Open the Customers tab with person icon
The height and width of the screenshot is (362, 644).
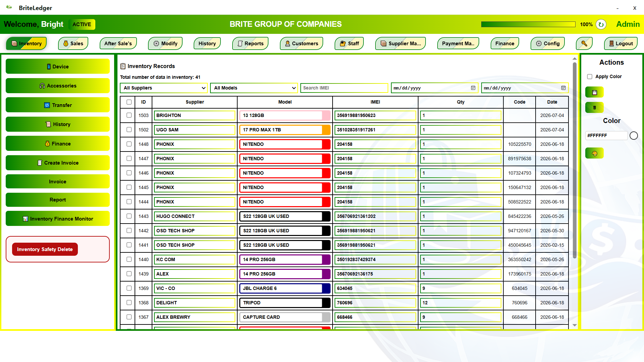tap(301, 44)
